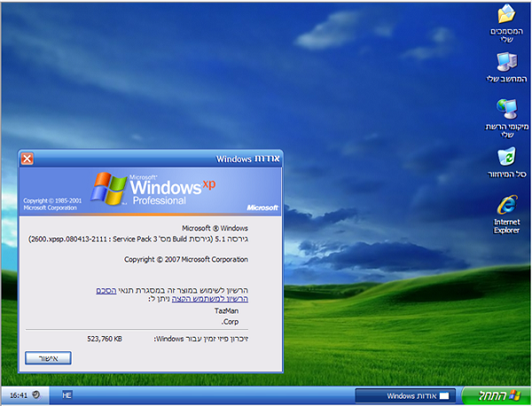532x406 pixels.
Task: Click the About Windows taskbar button
Action: [x=405, y=396]
